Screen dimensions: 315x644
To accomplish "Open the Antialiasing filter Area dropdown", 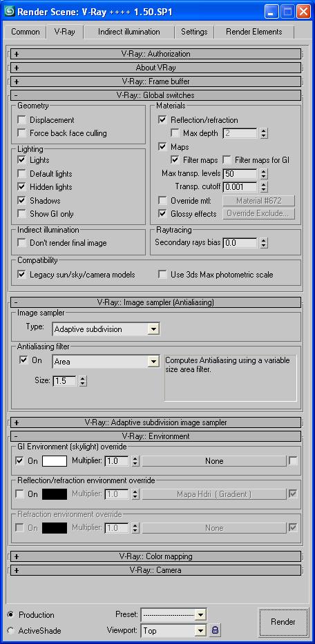I will pos(106,362).
